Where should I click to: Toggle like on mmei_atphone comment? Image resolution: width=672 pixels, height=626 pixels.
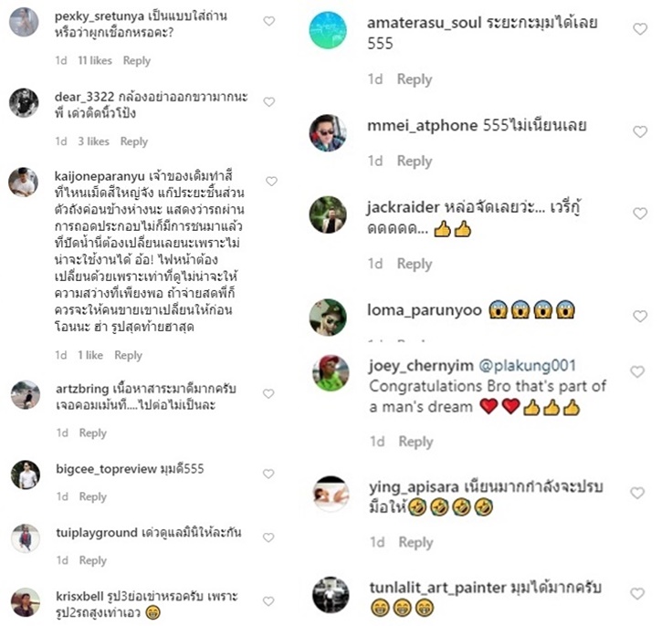(x=640, y=131)
